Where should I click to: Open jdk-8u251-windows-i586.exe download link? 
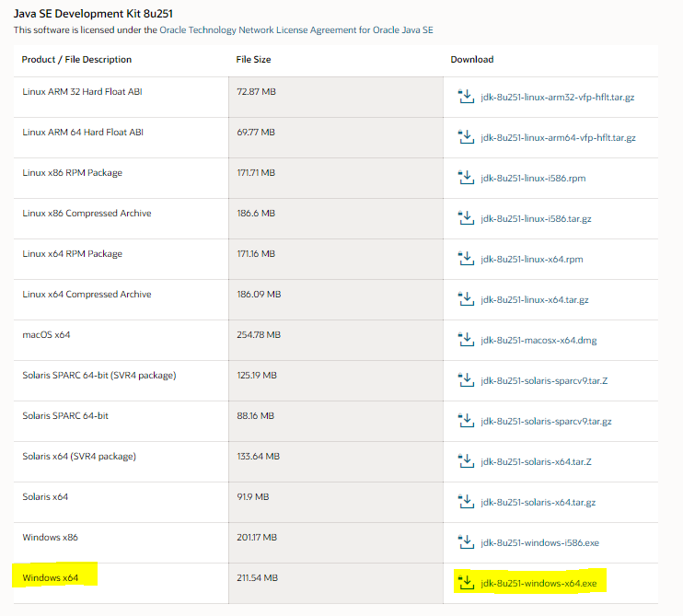[539, 543]
